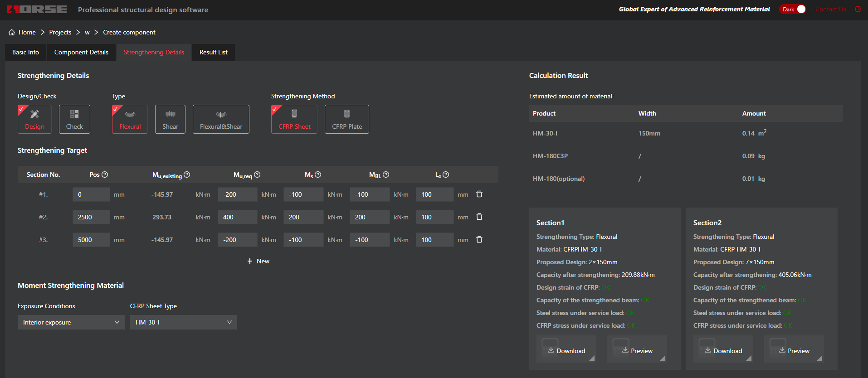Remove section #3 using its trash icon
Screen dimensions: 868x378
pos(479,240)
